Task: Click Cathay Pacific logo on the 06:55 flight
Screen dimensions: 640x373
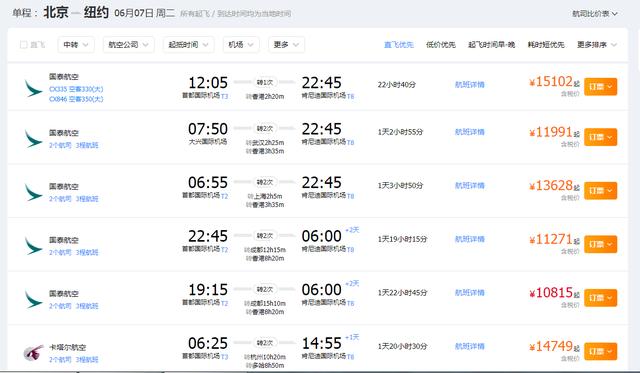Action: pos(33,193)
